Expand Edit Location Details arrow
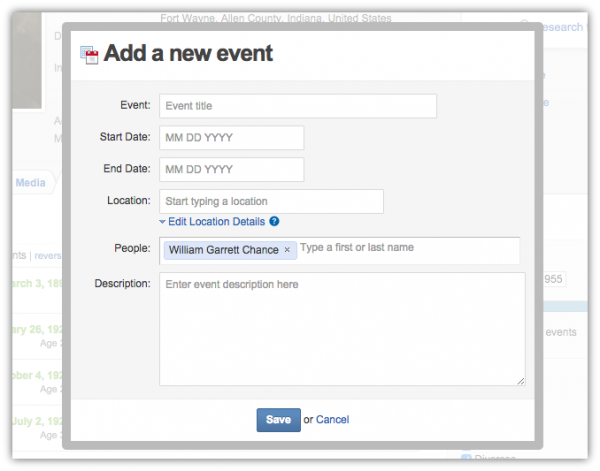This screenshot has width=600, height=471. [x=162, y=222]
